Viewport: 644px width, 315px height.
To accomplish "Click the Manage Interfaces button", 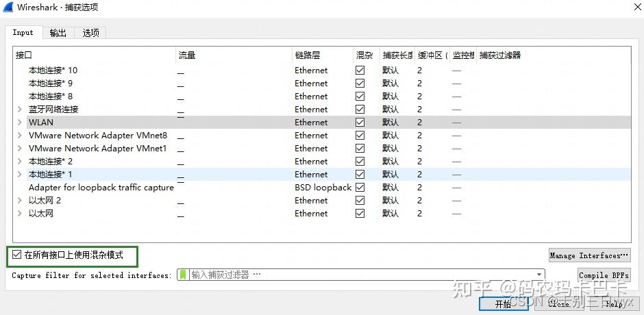I will (x=589, y=255).
